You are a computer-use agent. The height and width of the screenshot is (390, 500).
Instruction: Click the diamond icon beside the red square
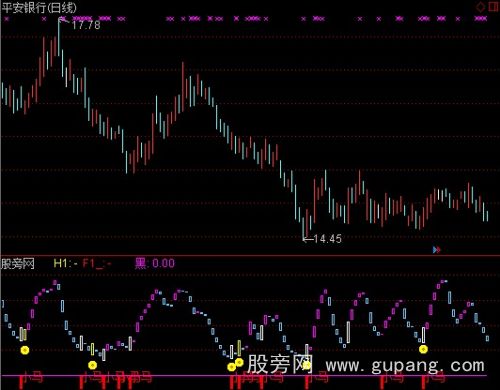[480, 7]
